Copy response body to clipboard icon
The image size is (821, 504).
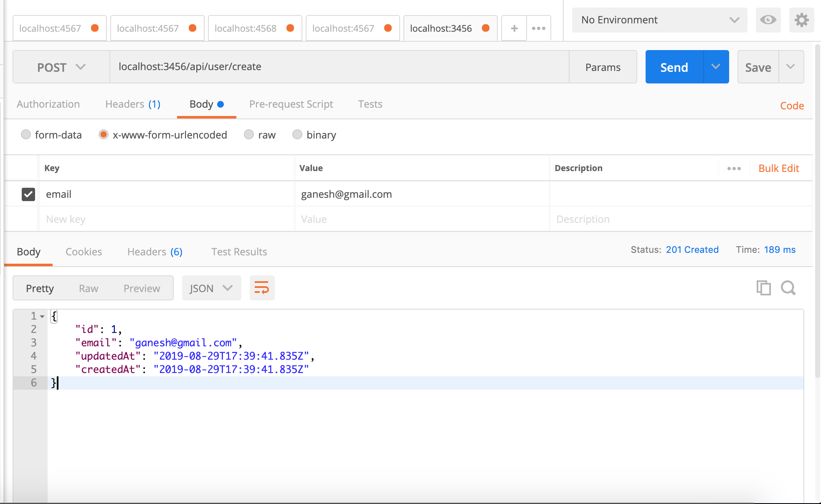763,288
